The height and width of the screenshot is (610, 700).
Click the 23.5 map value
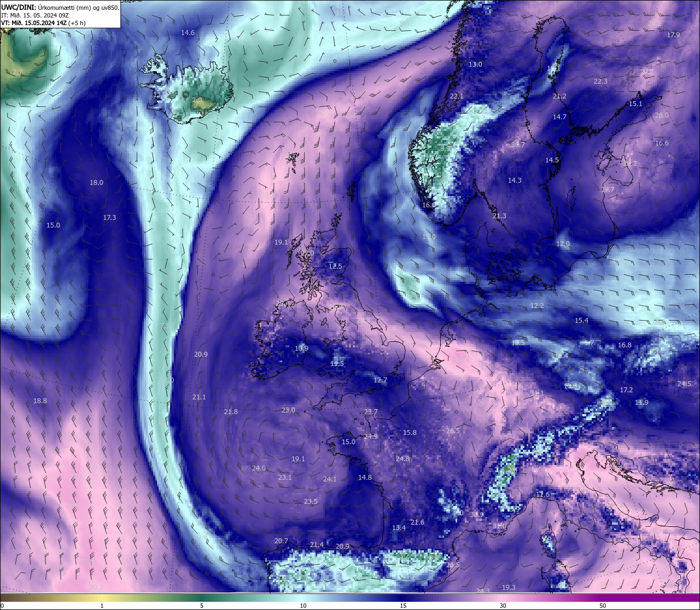(311, 502)
